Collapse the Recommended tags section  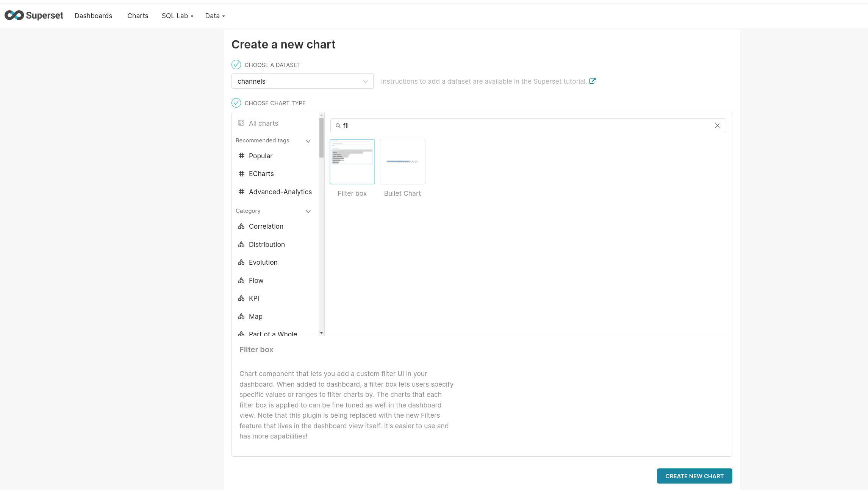coord(308,140)
